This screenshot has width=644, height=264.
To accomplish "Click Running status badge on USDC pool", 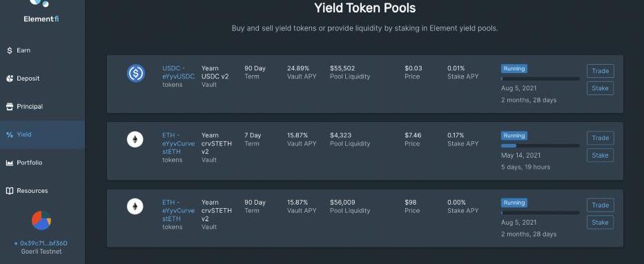I will [x=514, y=68].
